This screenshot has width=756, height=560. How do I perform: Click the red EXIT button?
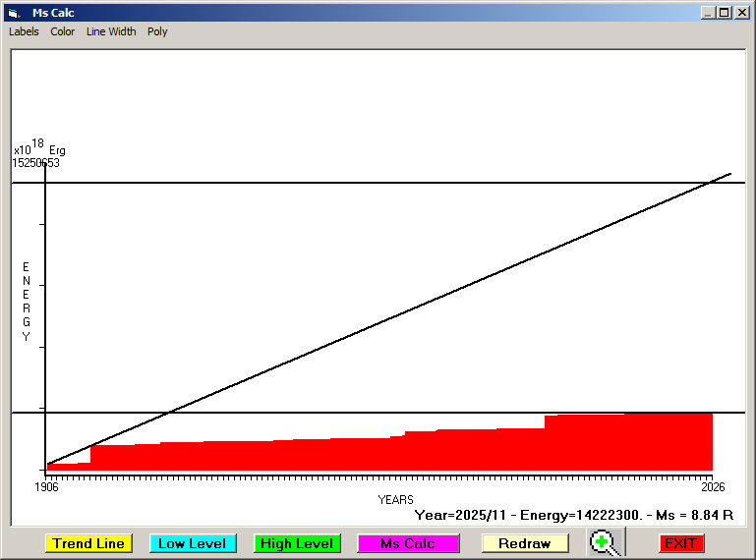pyautogui.click(x=680, y=543)
